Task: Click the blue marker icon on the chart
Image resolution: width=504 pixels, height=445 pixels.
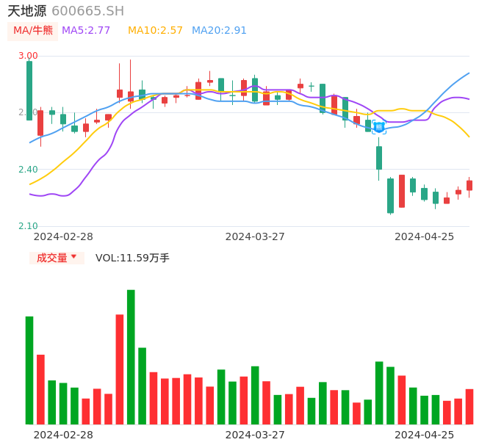Action: coord(379,127)
